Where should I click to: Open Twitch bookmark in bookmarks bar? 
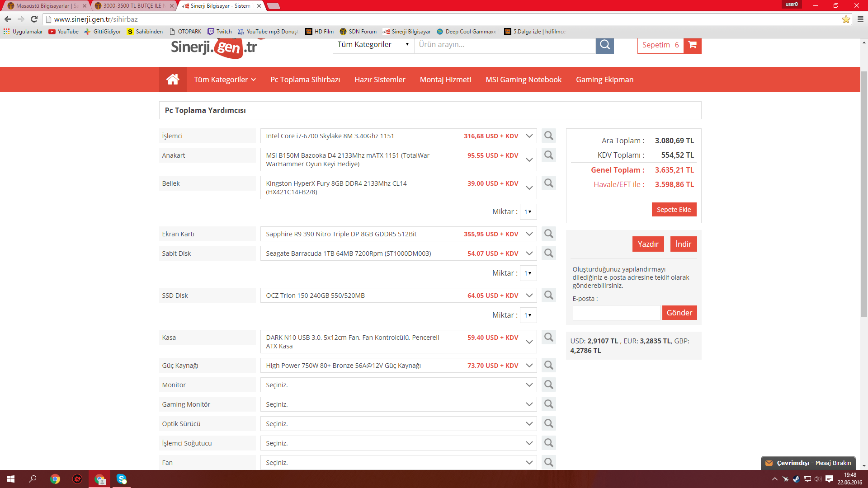coord(220,32)
